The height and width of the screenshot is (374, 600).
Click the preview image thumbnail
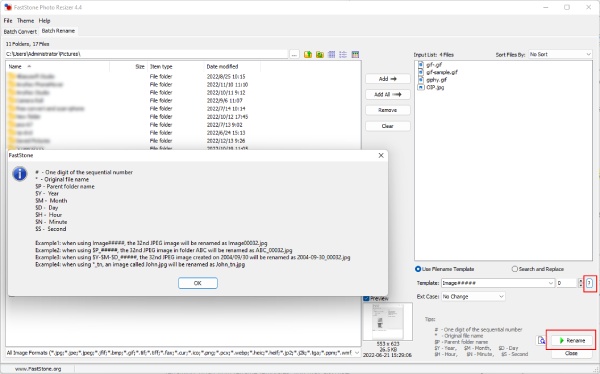coord(388,321)
